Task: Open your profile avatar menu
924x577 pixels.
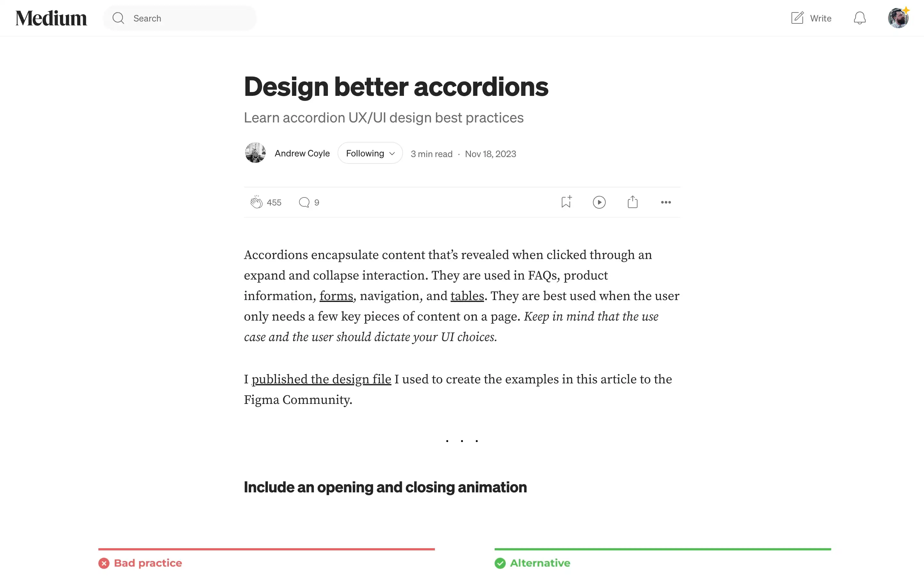Action: tap(898, 18)
